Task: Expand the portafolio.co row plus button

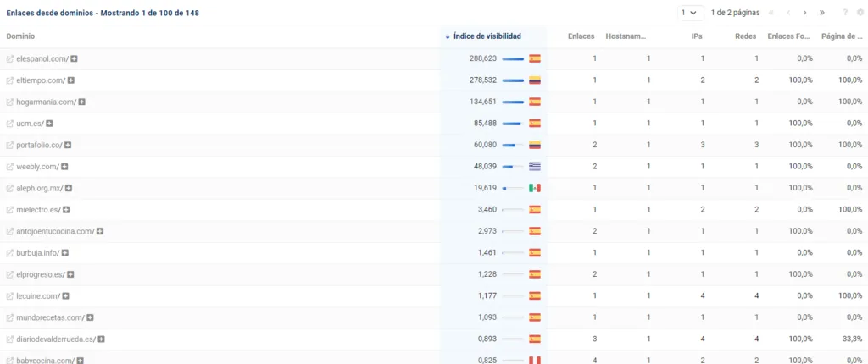Action: click(68, 145)
